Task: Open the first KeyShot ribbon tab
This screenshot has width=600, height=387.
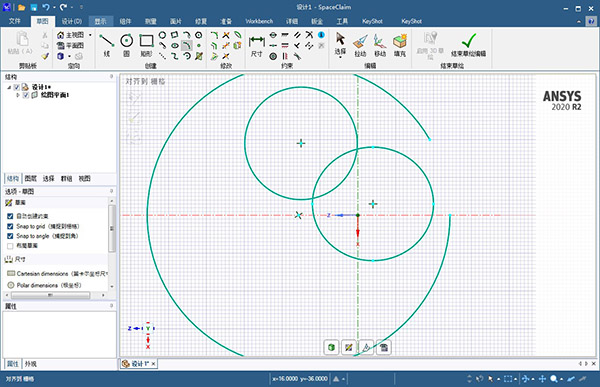Action: point(372,21)
